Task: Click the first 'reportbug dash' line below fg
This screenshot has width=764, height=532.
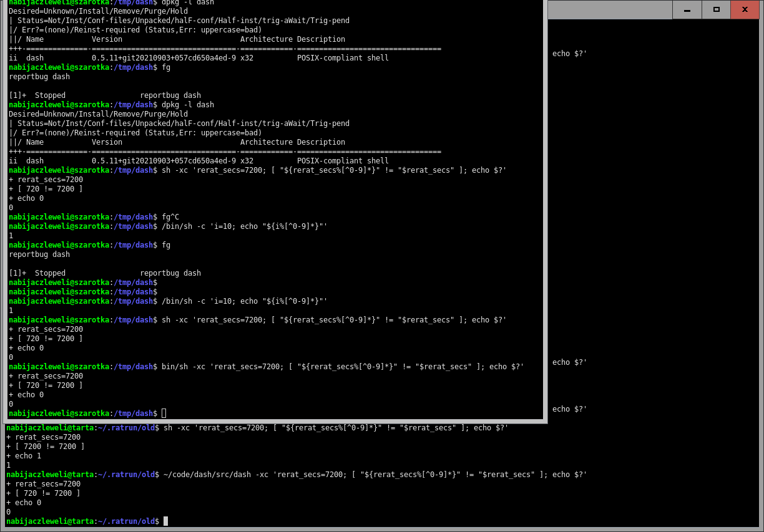Action: coord(39,77)
